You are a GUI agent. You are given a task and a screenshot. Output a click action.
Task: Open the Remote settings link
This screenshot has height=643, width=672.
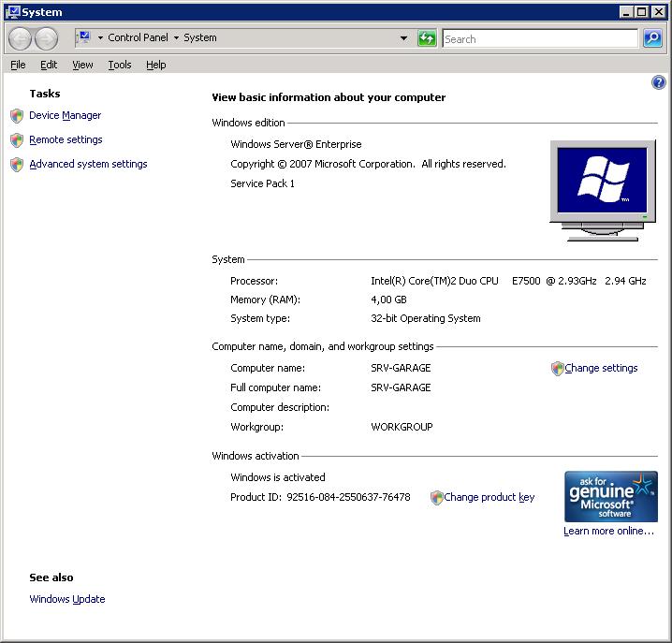click(66, 140)
